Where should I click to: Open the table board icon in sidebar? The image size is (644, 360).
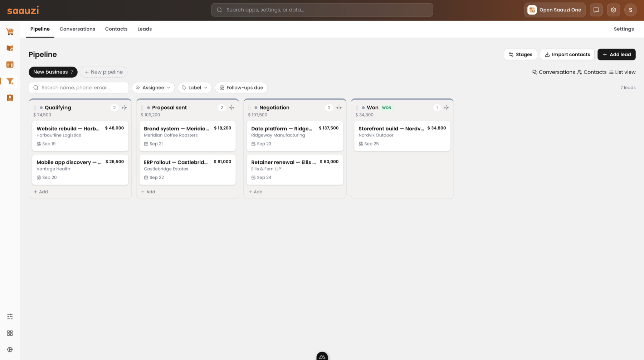[x=10, y=65]
